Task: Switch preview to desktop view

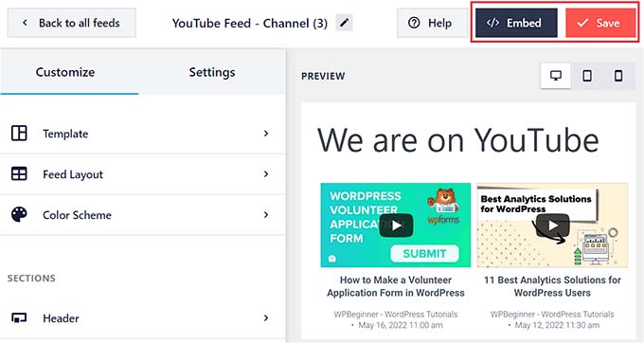Action: pyautogui.click(x=556, y=76)
